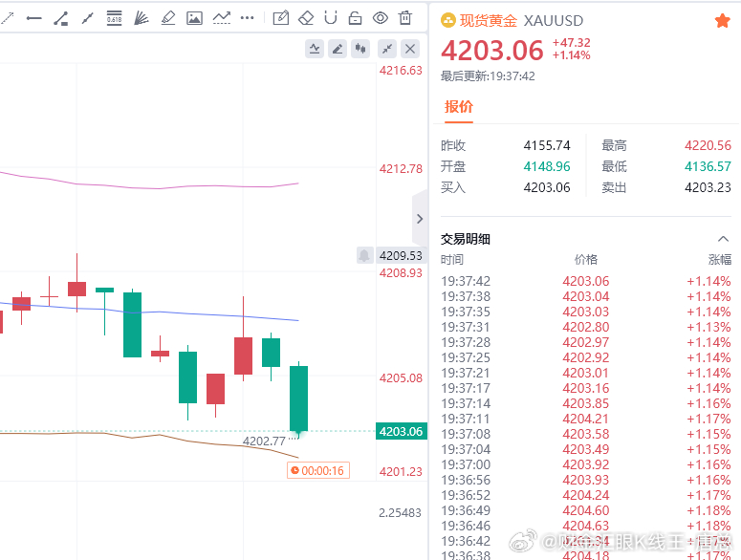Image resolution: width=741 pixels, height=560 pixels.
Task: Click the 时间 column header
Action: [452, 259]
